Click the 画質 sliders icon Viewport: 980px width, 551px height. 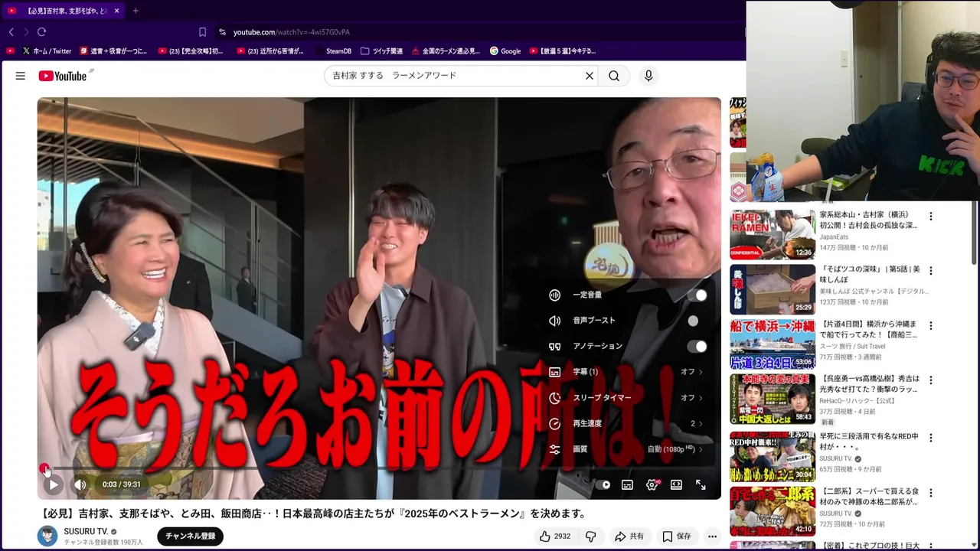(555, 449)
